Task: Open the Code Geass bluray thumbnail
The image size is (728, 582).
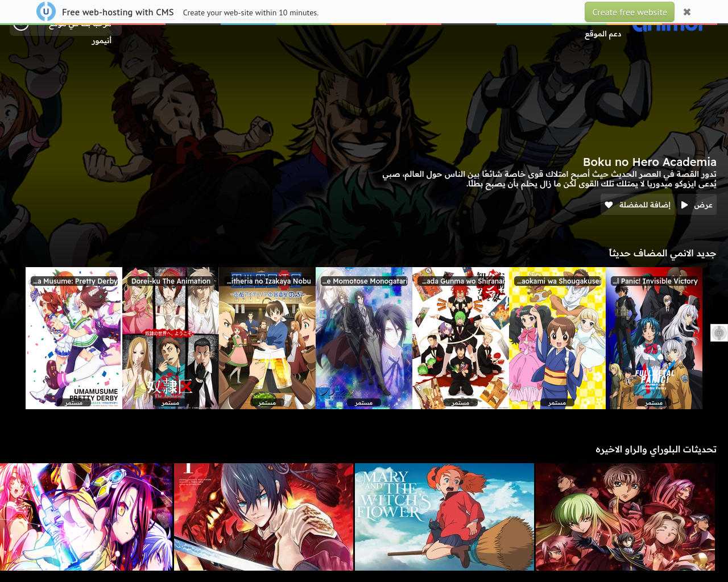Action: [x=626, y=517]
